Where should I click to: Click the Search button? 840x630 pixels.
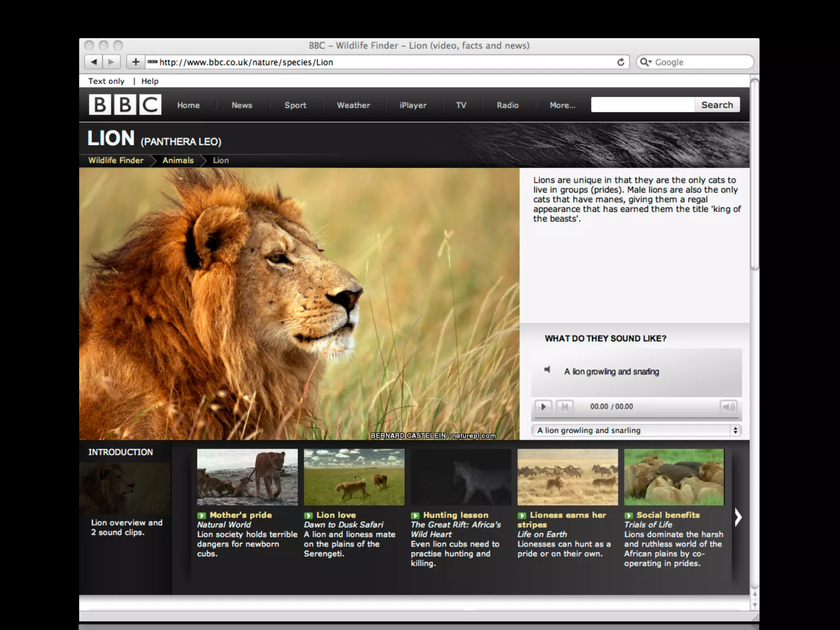pyautogui.click(x=717, y=105)
